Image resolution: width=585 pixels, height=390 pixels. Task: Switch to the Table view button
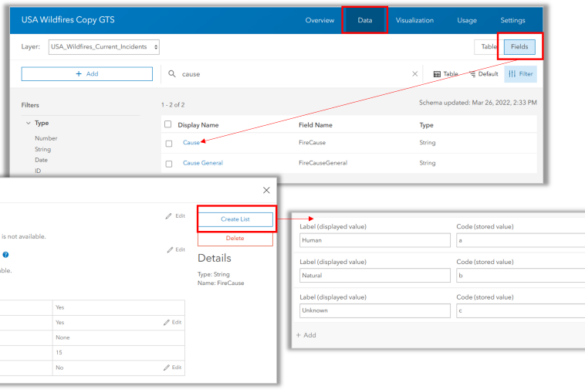pyautogui.click(x=488, y=47)
